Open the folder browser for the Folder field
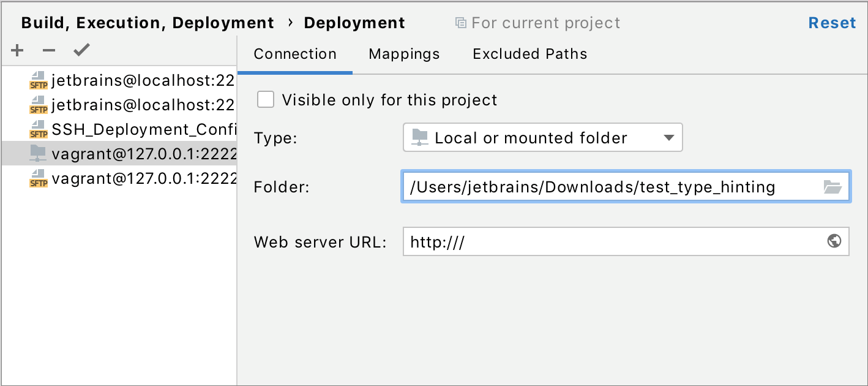 [x=834, y=187]
